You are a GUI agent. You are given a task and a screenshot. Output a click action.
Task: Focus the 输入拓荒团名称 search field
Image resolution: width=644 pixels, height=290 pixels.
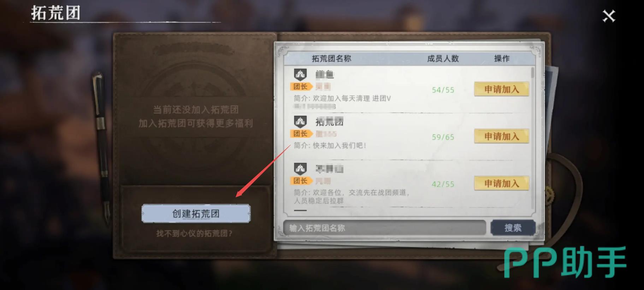(x=385, y=228)
